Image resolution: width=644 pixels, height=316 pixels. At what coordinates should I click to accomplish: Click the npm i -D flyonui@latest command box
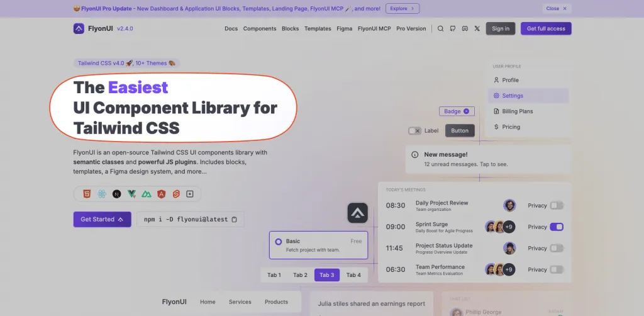point(190,220)
